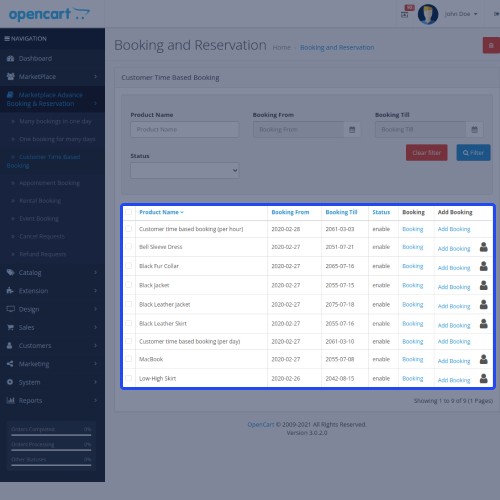Click Add Booking for Bell Sleeve Dress

click(454, 249)
